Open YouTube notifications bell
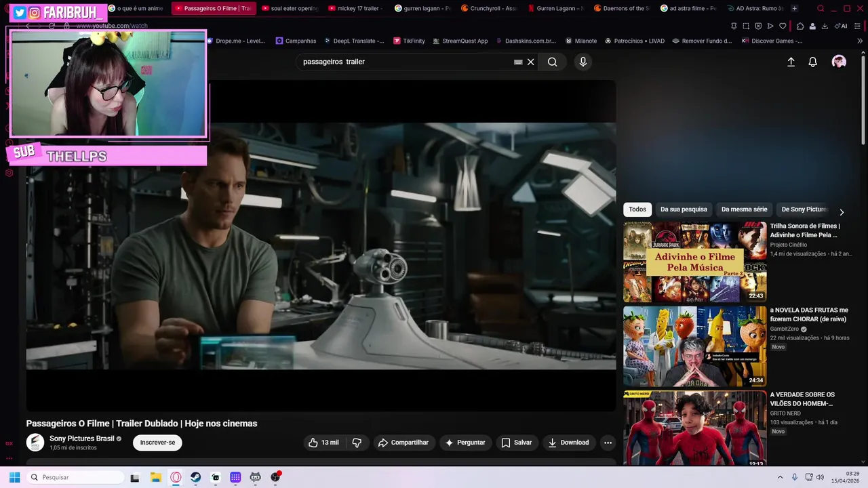The image size is (868, 488). click(812, 62)
